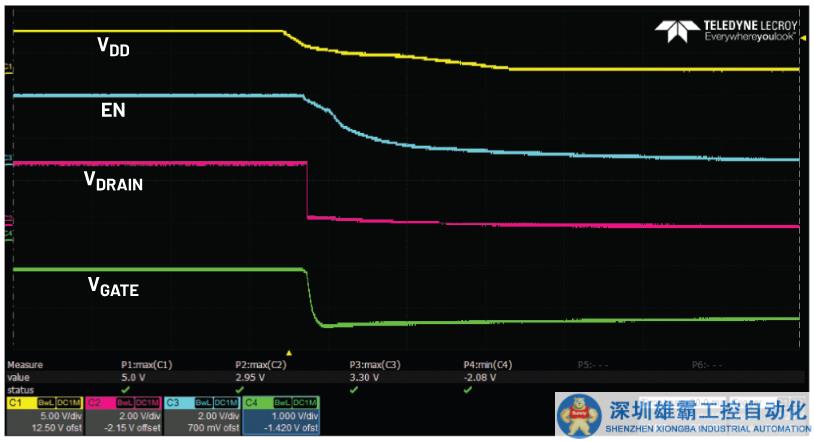Click the VGATE trace label
The height and width of the screenshot is (441, 814).
tap(113, 289)
